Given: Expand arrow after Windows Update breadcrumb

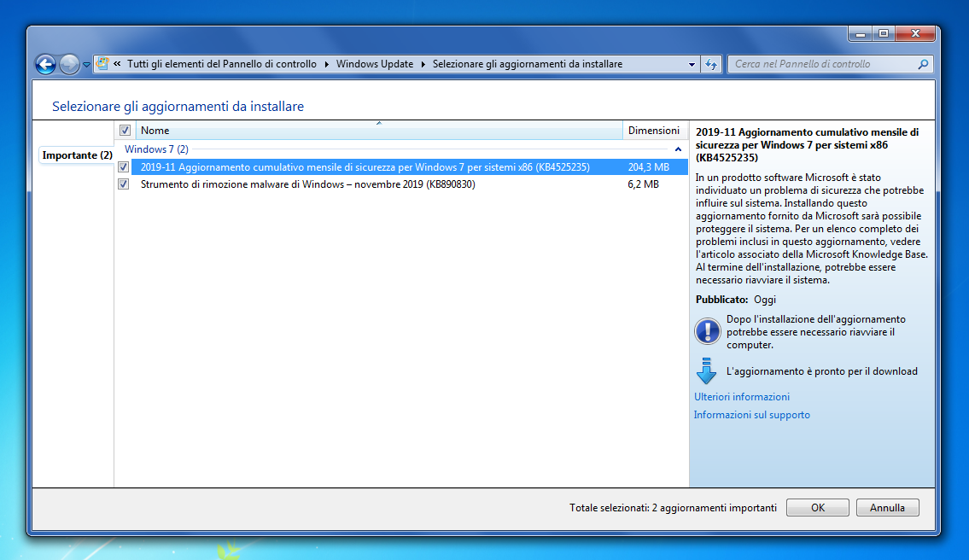Looking at the screenshot, I should tap(423, 64).
